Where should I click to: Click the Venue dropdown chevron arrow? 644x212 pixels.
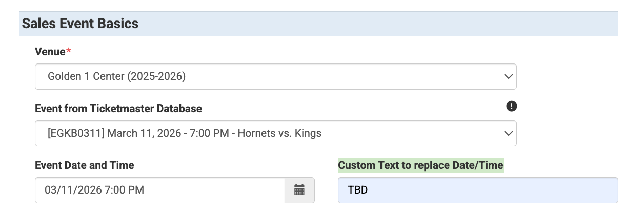click(508, 77)
